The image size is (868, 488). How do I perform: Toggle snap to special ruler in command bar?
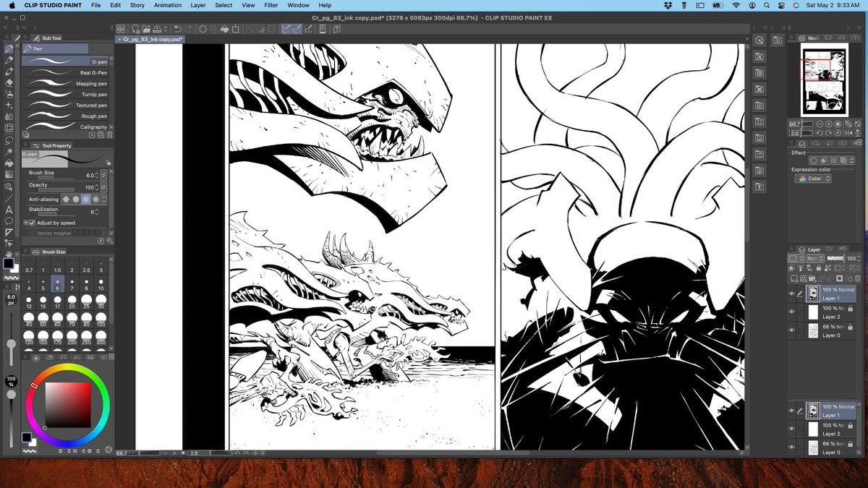pyautogui.click(x=297, y=29)
